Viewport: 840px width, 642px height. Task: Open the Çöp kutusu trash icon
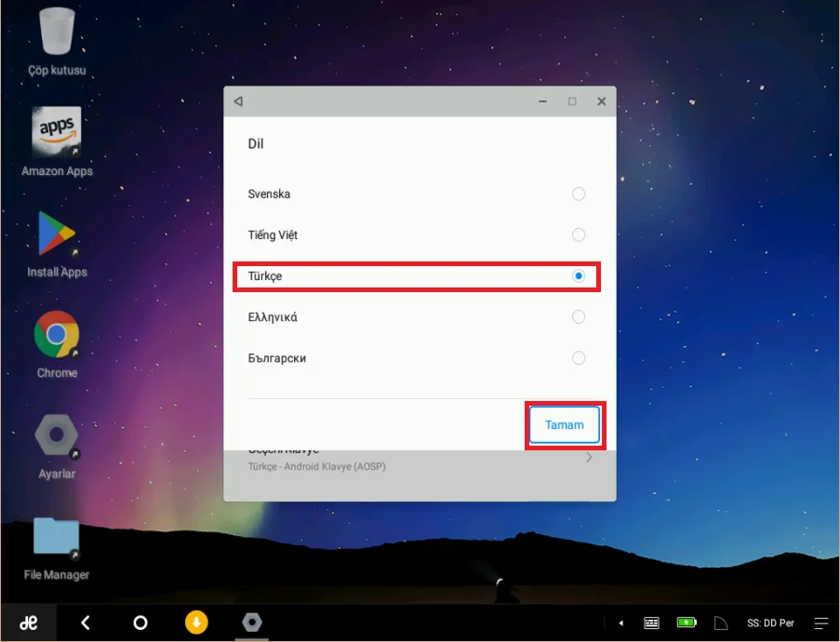[x=57, y=33]
